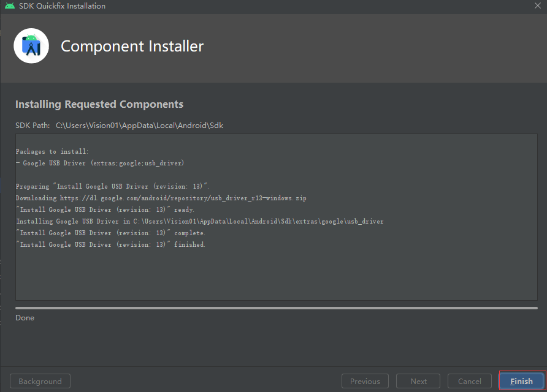Click the Background button

click(x=40, y=381)
